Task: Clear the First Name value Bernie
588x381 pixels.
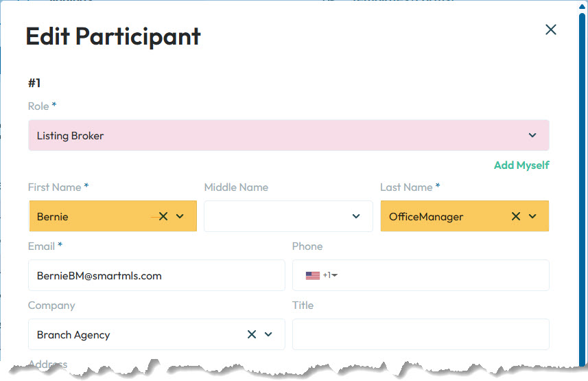Action: (163, 216)
